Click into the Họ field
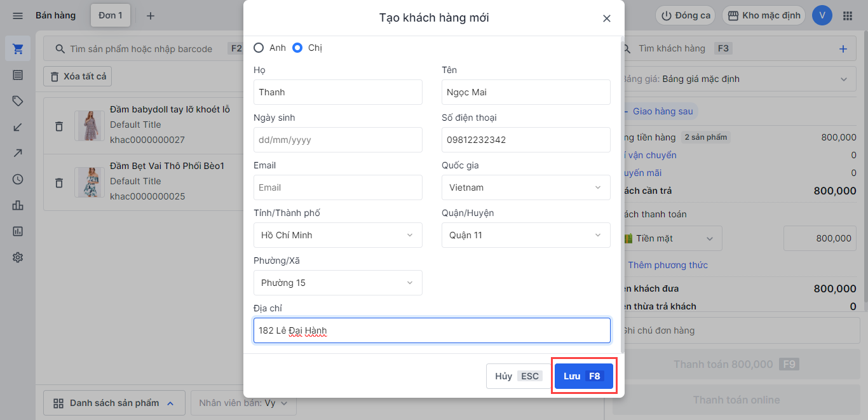Viewport: 868px width, 420px height. point(338,92)
